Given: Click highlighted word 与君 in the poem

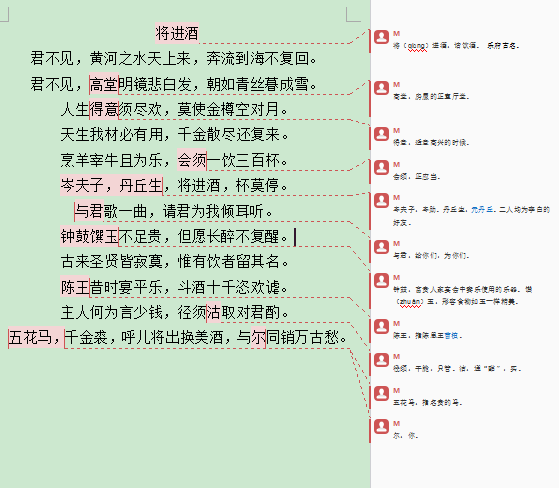Looking at the screenshot, I should tap(89, 211).
